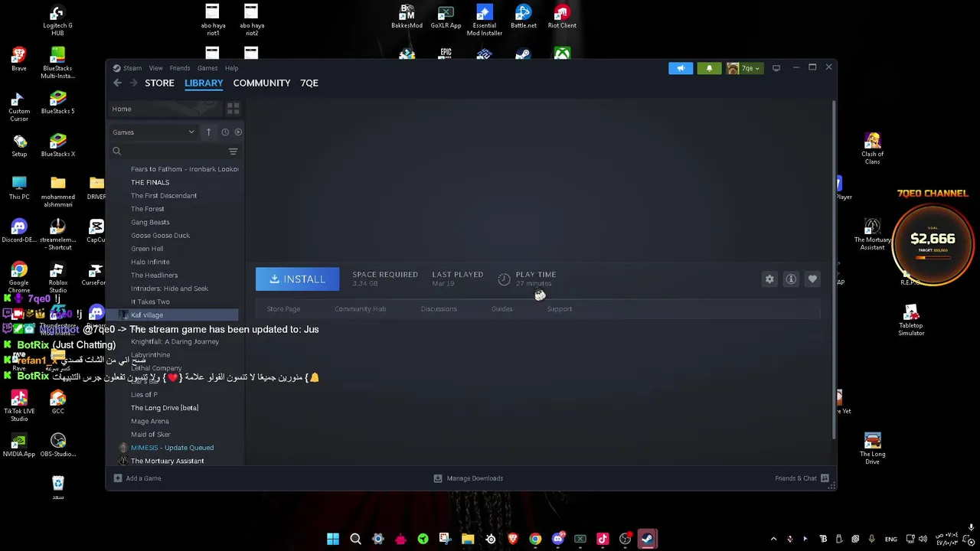980x551 pixels.
Task: Switch to the STORE tab
Action: click(x=159, y=83)
